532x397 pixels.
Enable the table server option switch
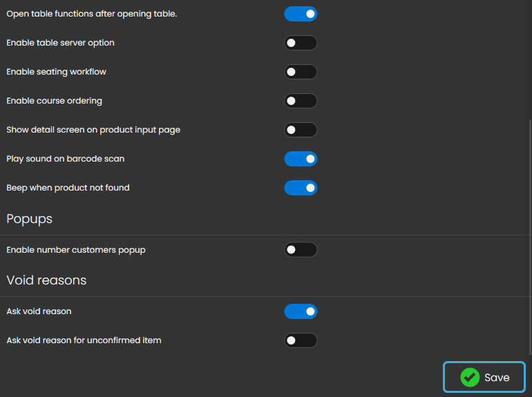[x=301, y=43]
